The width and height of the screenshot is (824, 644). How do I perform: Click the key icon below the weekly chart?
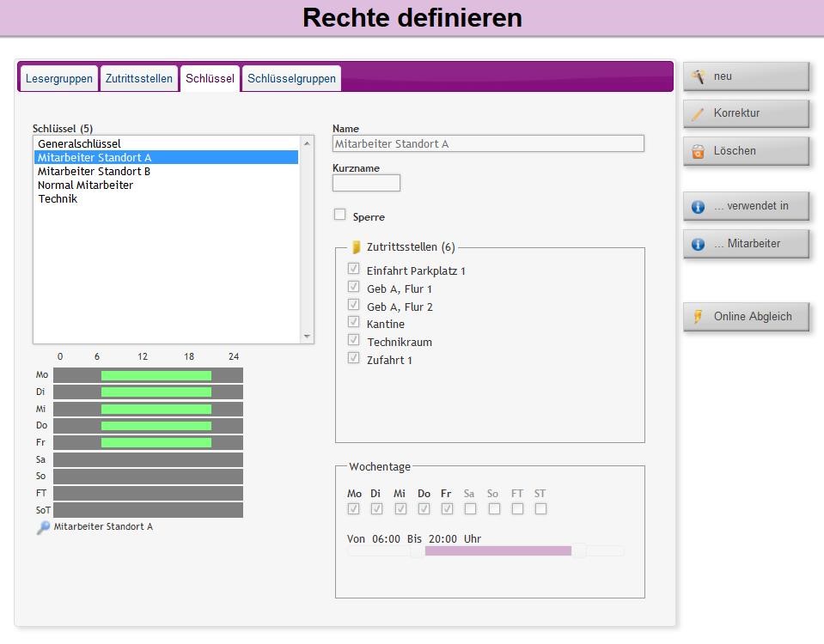coord(43,527)
